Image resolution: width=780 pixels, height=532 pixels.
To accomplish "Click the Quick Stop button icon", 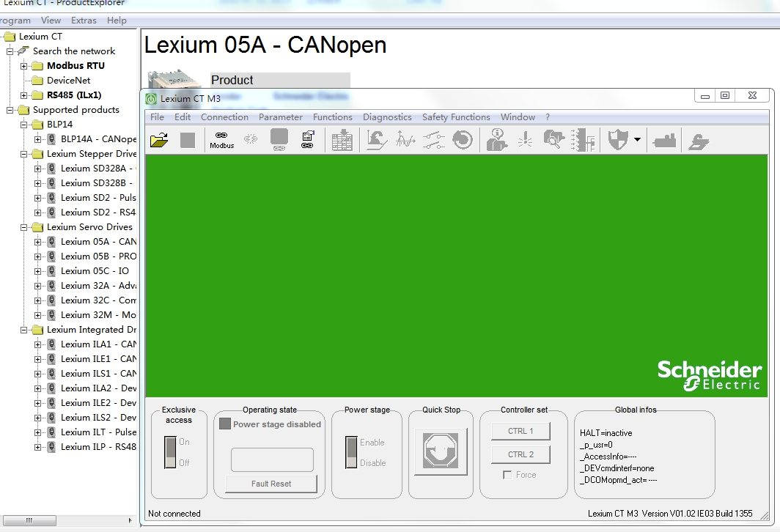I will click(441, 451).
